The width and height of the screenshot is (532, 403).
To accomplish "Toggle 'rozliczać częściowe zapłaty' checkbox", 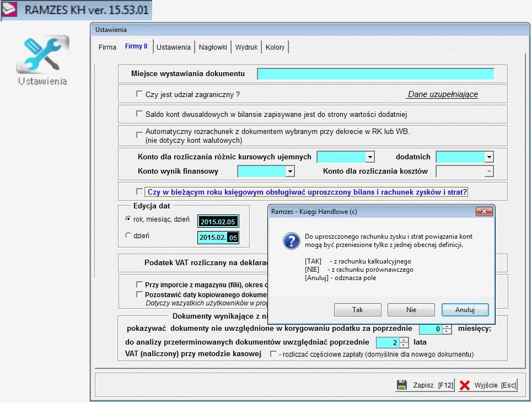I will point(273,354).
